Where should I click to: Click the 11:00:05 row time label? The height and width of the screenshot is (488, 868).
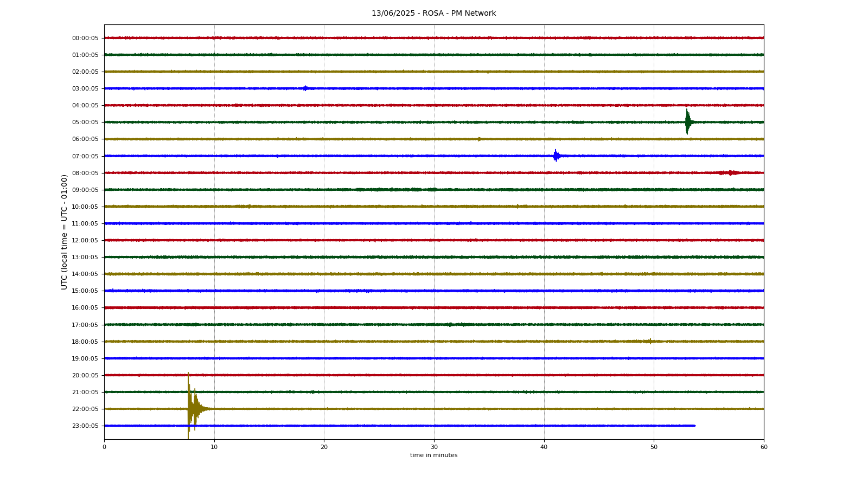click(x=85, y=224)
